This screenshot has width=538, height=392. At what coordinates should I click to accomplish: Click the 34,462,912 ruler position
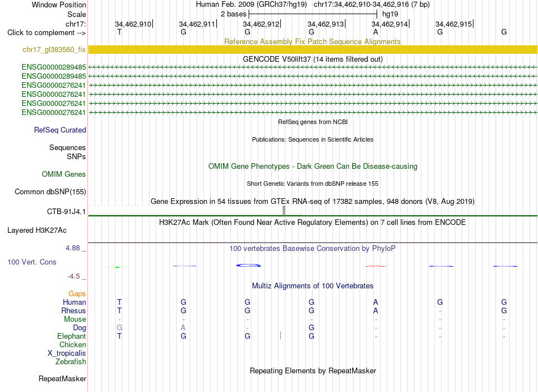coord(262,24)
